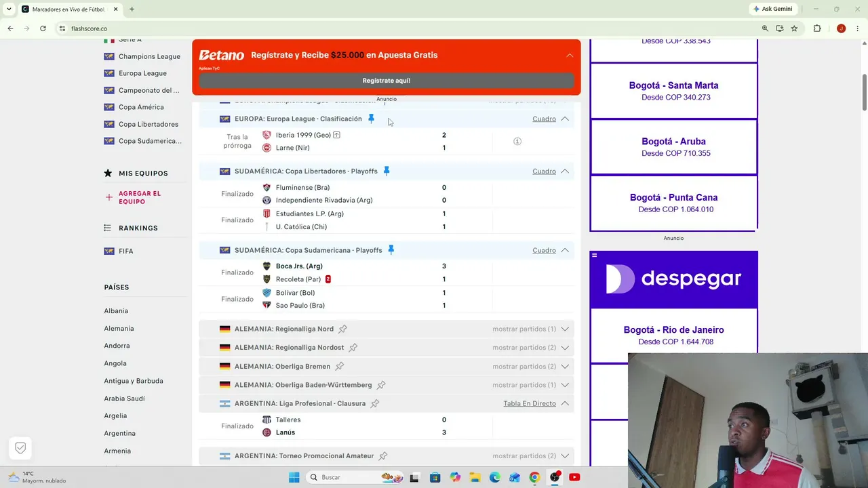
Task: Click the Regístrate aquí button
Action: pos(387,81)
